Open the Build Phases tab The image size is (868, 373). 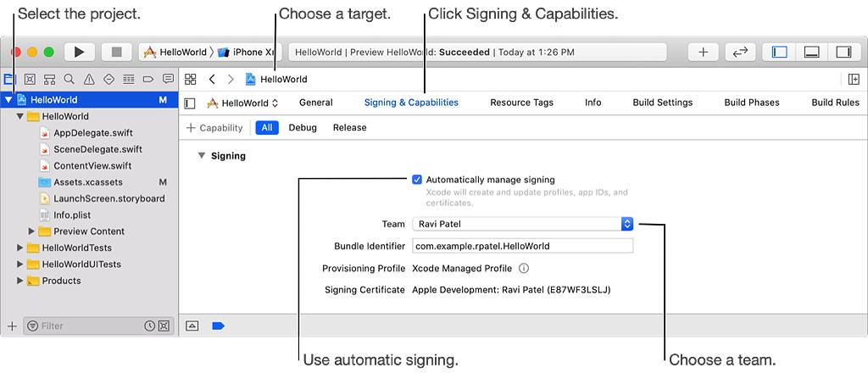coord(752,103)
